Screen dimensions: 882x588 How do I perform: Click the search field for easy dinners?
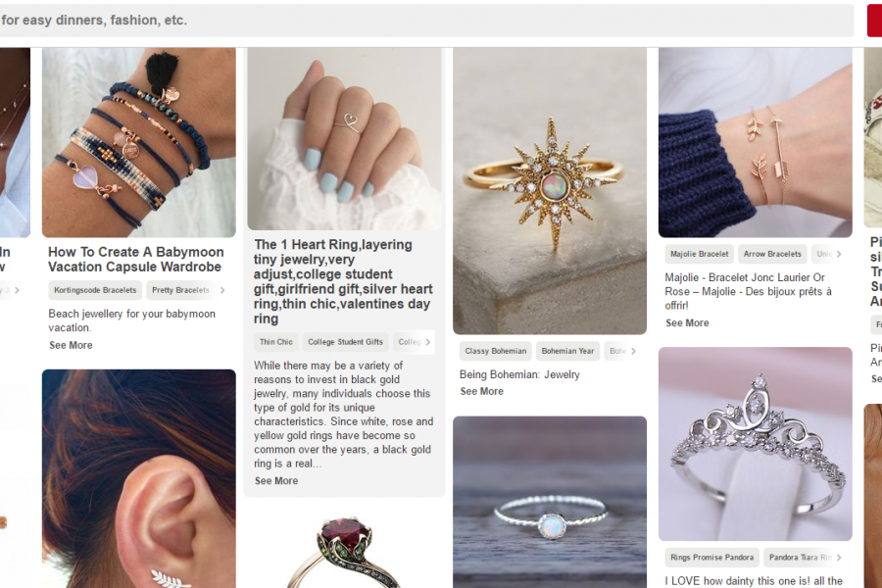point(426,21)
